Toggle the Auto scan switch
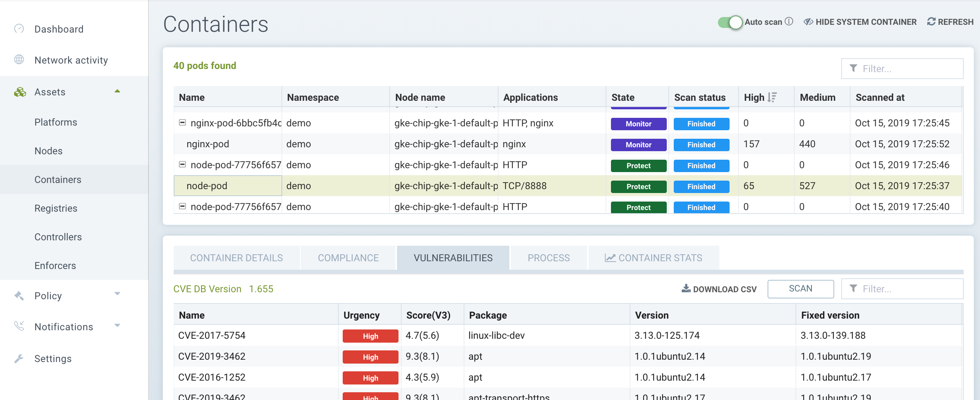Viewport: 980px width, 400px height. coord(730,22)
